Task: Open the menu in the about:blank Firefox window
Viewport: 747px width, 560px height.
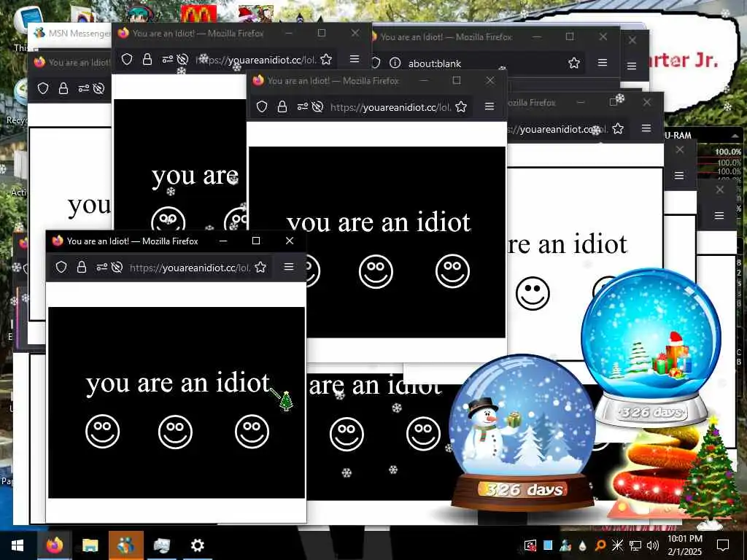Action: [x=602, y=63]
